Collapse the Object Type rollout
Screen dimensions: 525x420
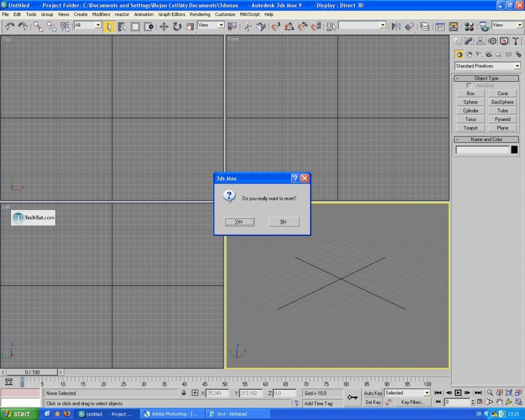click(486, 78)
